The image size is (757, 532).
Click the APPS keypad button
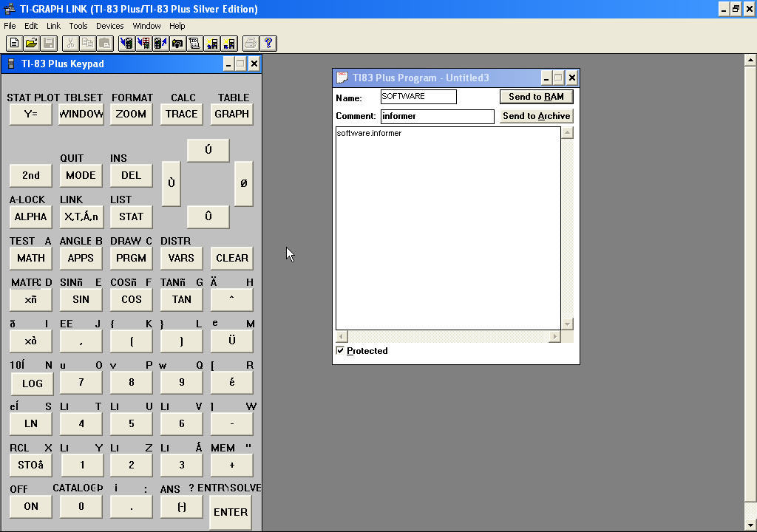(81, 259)
